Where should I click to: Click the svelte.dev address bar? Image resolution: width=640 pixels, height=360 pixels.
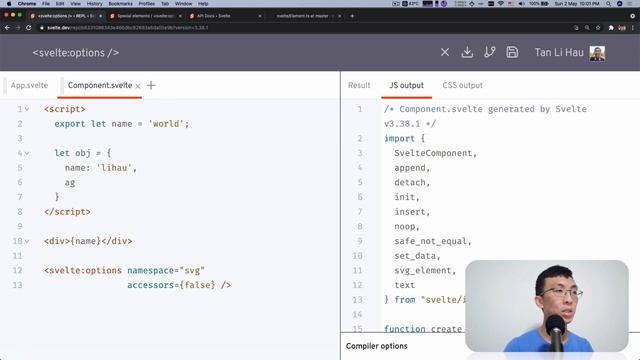tap(128, 28)
